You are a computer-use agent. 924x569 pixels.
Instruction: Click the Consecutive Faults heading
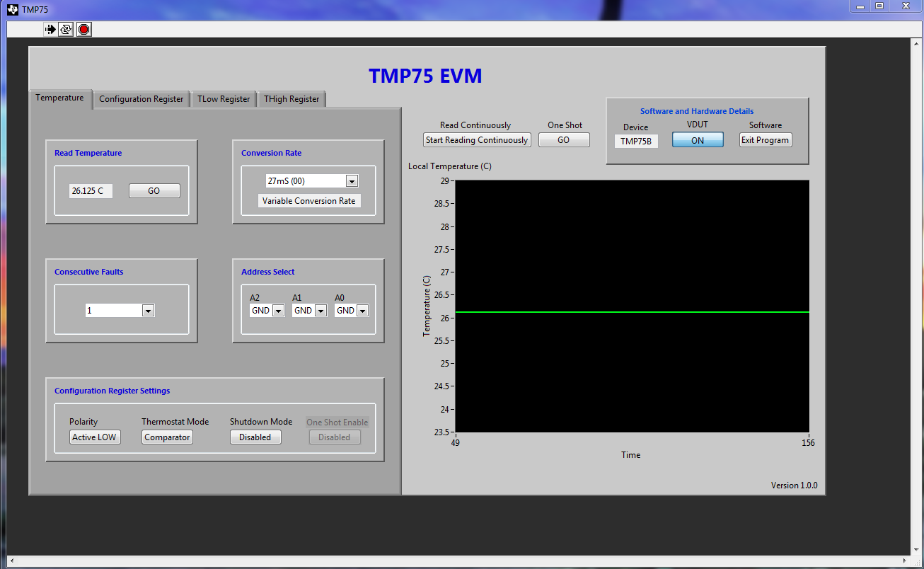click(x=89, y=272)
